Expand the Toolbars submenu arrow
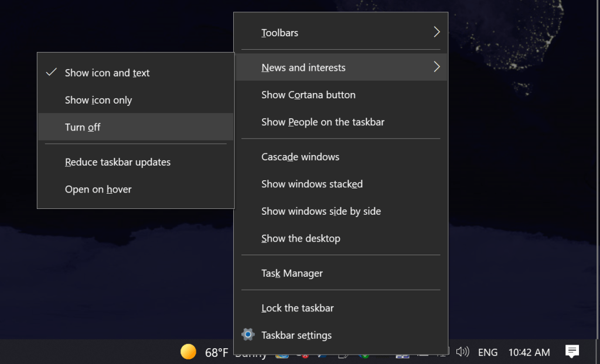600x364 pixels. pos(437,32)
